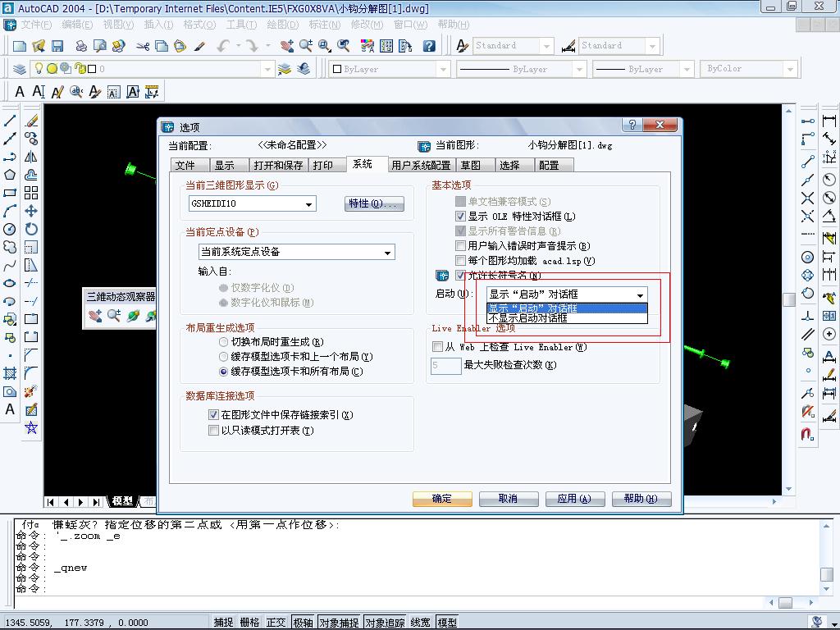Image resolution: width=840 pixels, height=630 pixels.
Task: Open the 工具(T) menu
Action: (x=241, y=25)
